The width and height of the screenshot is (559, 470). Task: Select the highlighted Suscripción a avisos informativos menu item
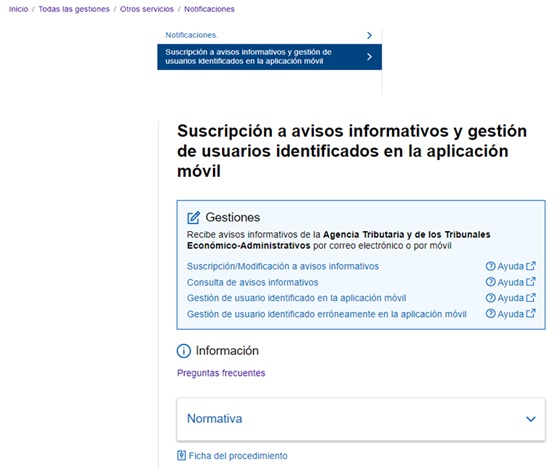269,57
